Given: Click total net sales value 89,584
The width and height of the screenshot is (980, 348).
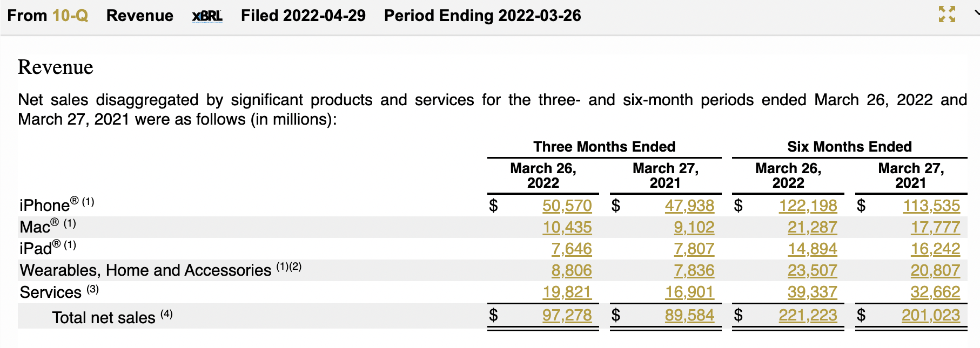Looking at the screenshot, I should coord(689,315).
